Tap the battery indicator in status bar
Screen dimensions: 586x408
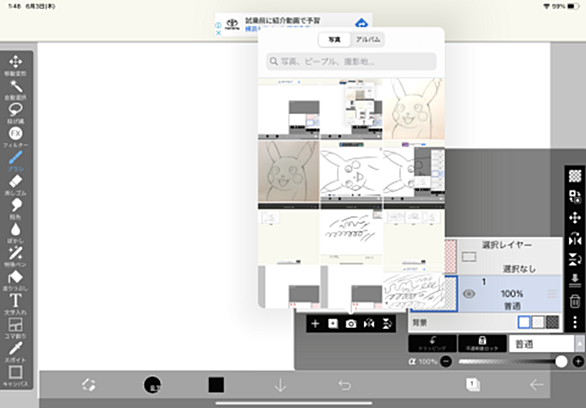[573, 6]
